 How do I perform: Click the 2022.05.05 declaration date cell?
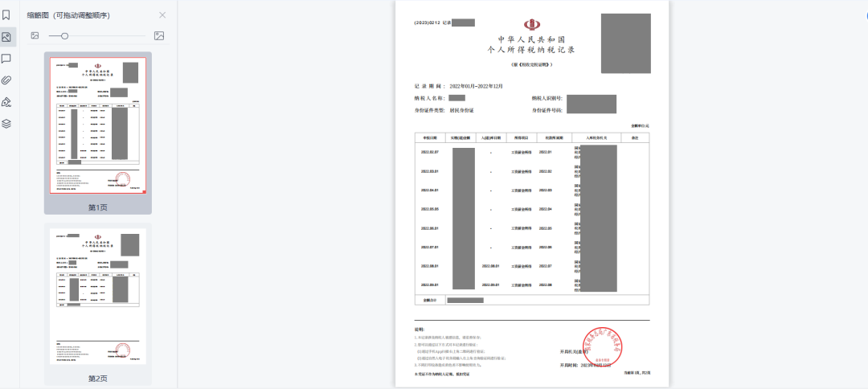click(x=429, y=209)
